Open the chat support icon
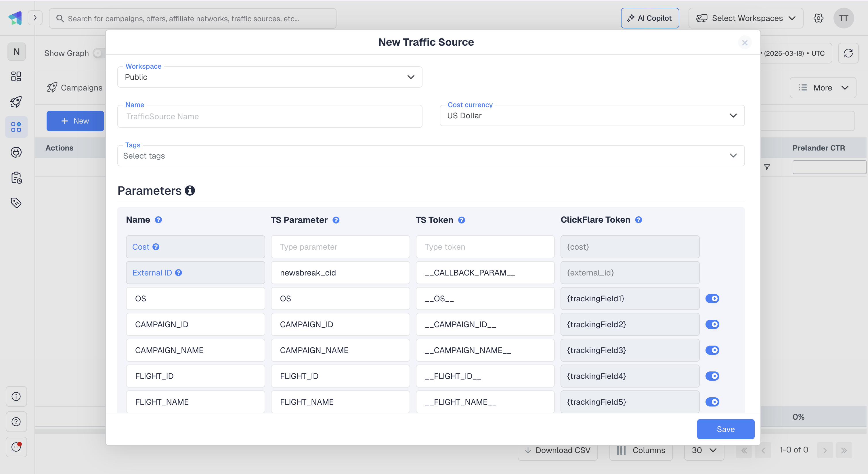The width and height of the screenshot is (868, 474). pos(16,447)
